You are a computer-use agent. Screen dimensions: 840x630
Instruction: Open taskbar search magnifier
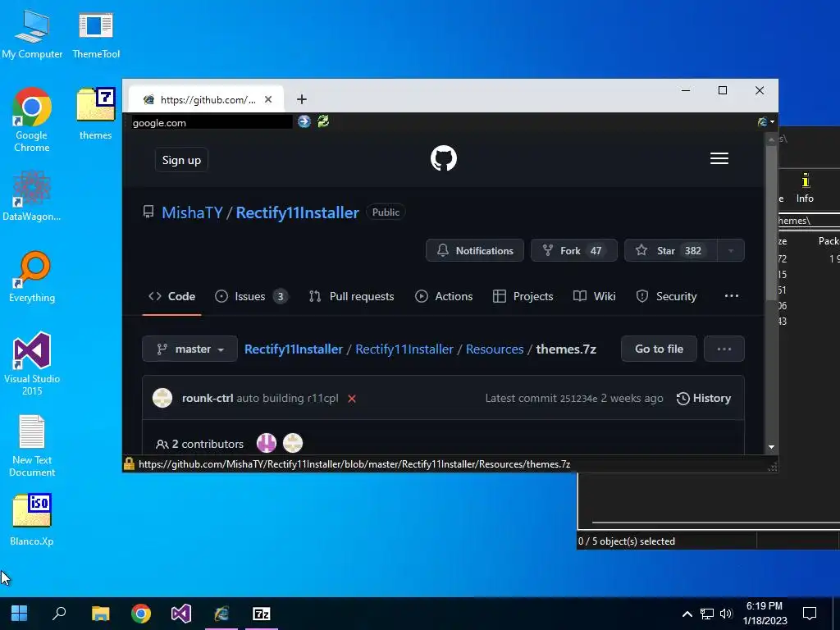tap(59, 614)
